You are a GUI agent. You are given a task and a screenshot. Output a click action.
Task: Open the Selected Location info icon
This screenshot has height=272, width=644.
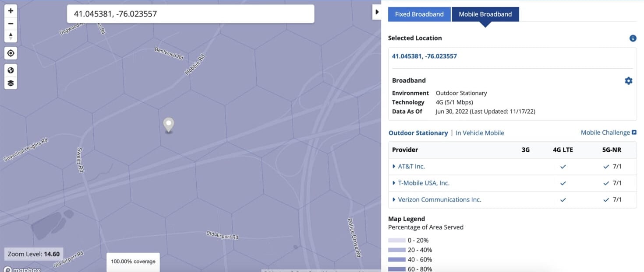click(x=633, y=38)
